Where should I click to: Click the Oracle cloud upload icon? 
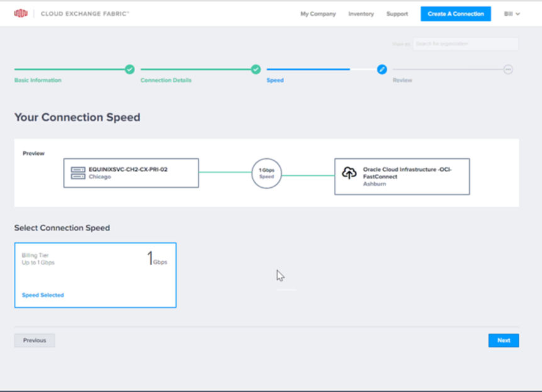[349, 173]
